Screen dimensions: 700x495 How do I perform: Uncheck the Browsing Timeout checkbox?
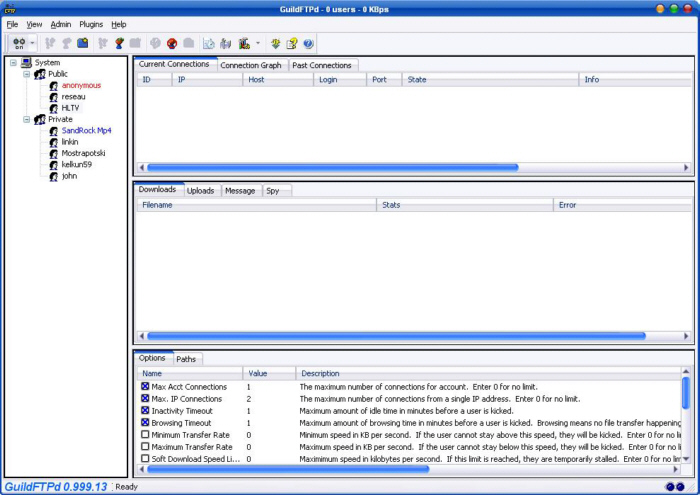(145, 422)
